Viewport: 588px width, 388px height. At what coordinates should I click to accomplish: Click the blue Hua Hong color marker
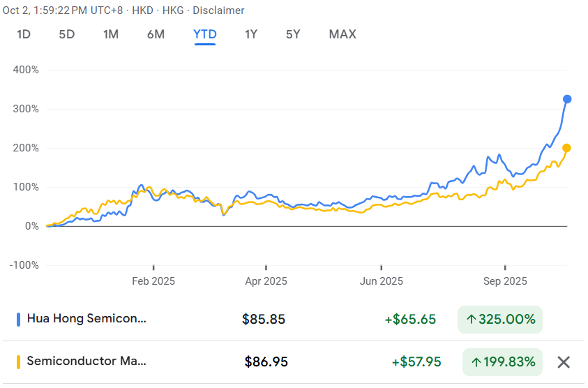(x=18, y=320)
